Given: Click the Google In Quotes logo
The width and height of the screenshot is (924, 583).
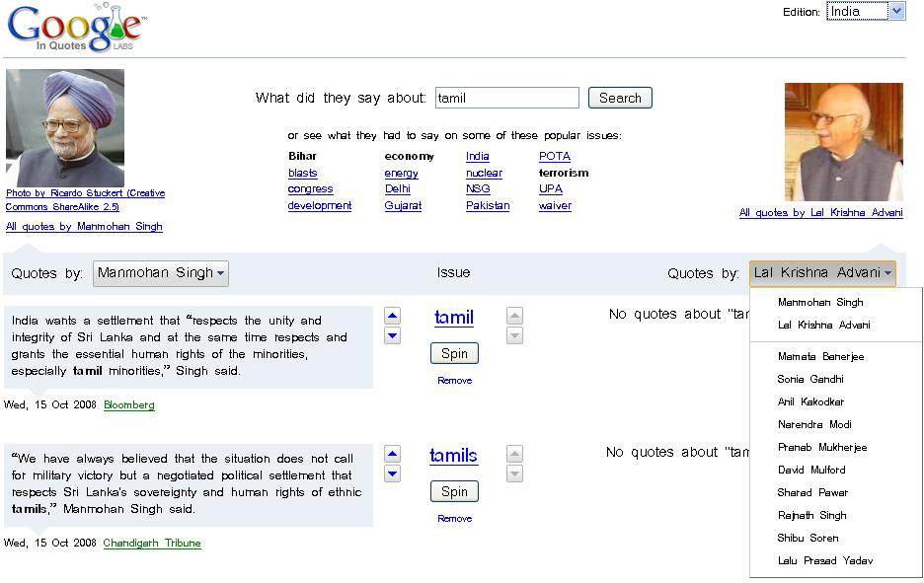Looking at the screenshot, I should (76, 28).
